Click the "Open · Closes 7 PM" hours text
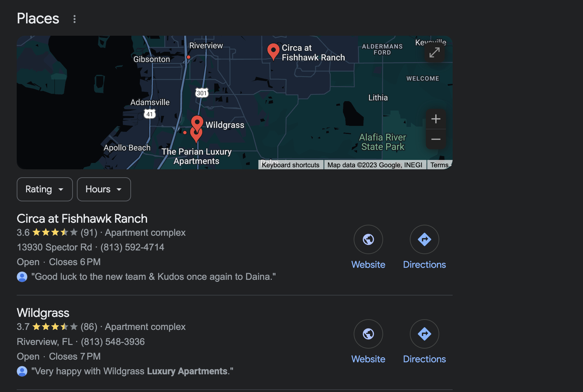The width and height of the screenshot is (583, 392). [x=59, y=356]
